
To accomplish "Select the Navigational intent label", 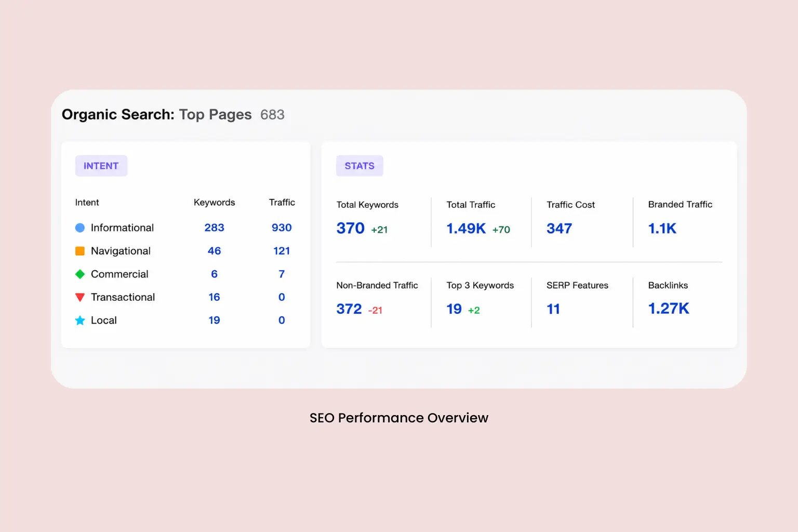I will pyautogui.click(x=121, y=251).
